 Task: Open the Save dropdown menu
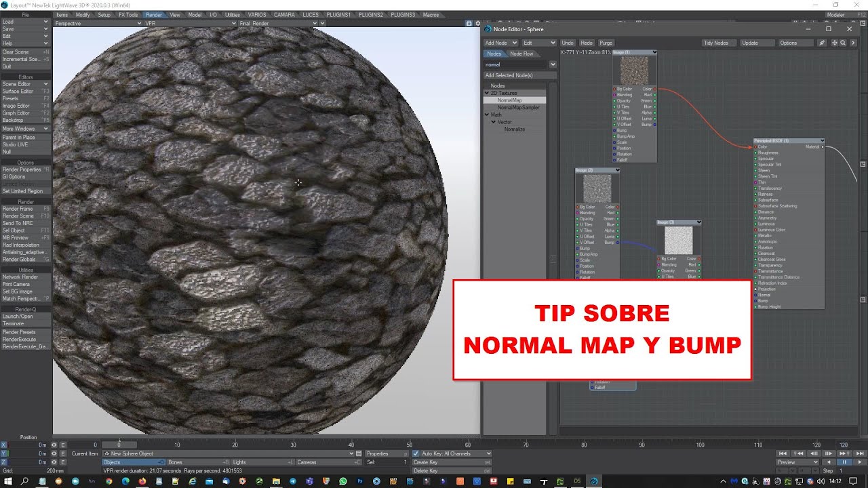point(25,29)
